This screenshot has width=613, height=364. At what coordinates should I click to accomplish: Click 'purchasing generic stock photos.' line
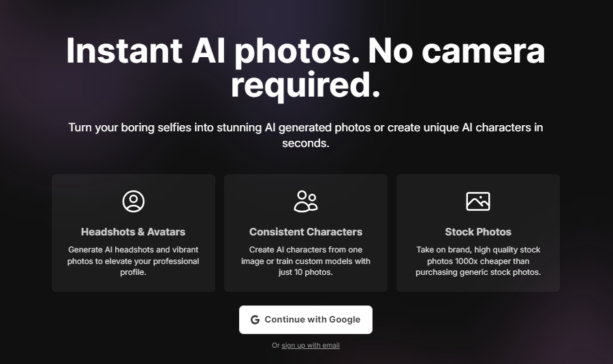tap(478, 272)
